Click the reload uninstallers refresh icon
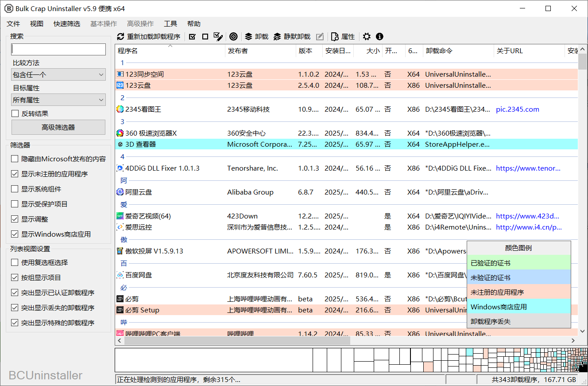Viewport: 588px width, 386px height. pos(120,37)
